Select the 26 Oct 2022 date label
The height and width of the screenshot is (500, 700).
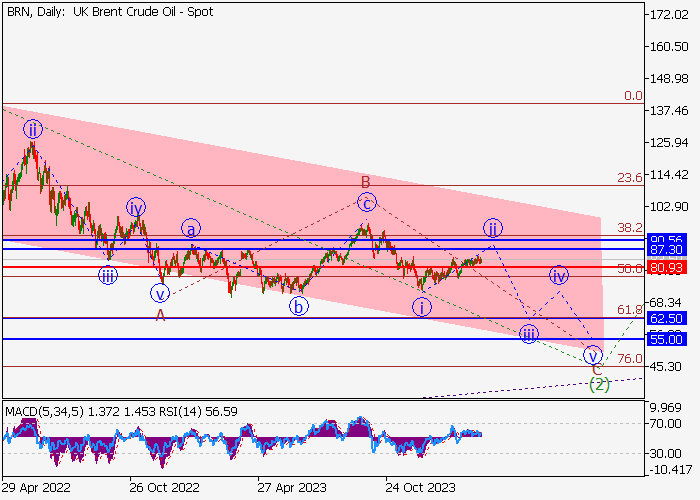click(164, 487)
